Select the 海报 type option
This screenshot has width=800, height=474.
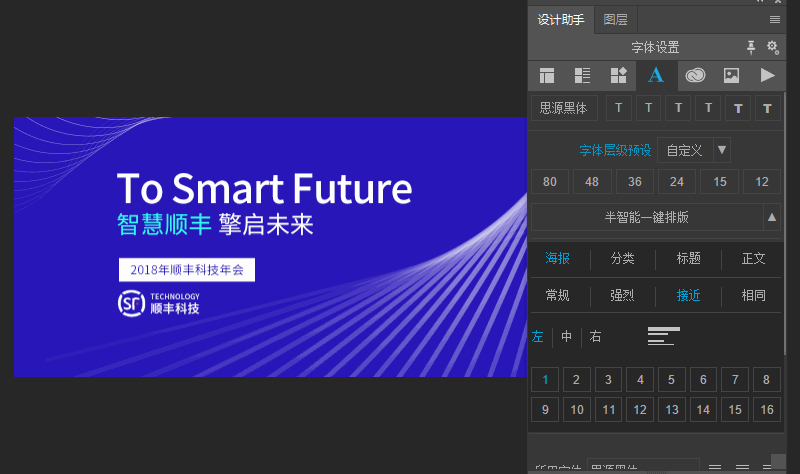click(557, 258)
